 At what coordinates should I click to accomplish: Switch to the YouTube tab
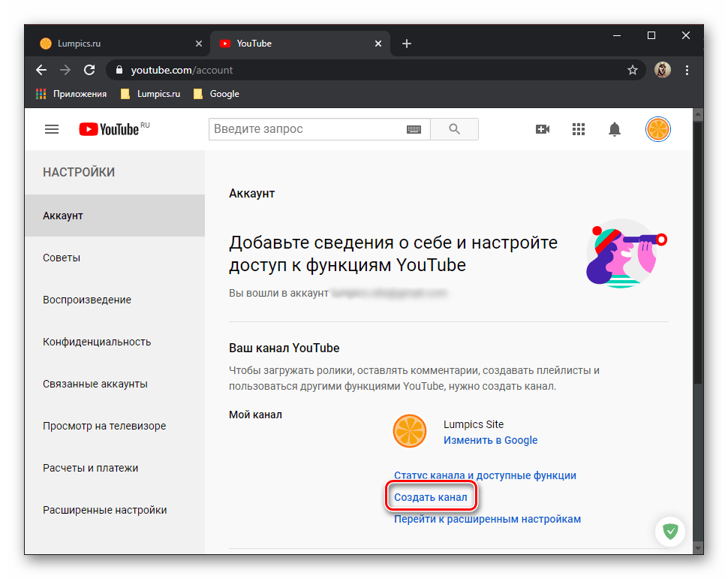300,44
